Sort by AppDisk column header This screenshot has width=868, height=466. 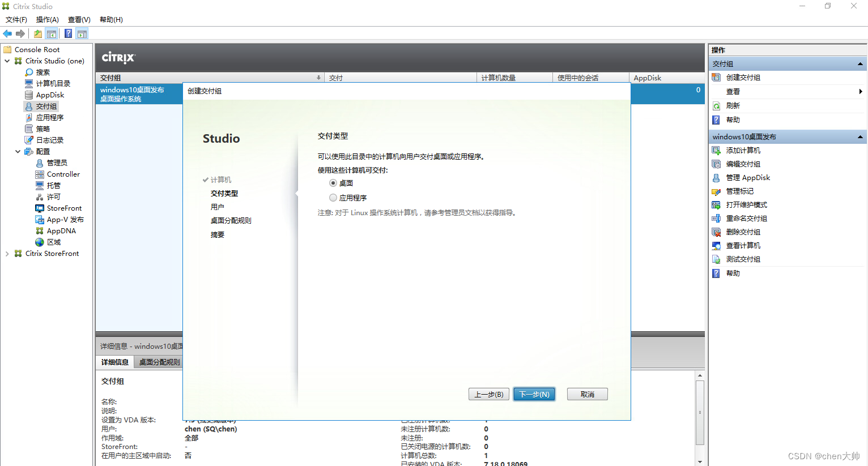pyautogui.click(x=667, y=78)
